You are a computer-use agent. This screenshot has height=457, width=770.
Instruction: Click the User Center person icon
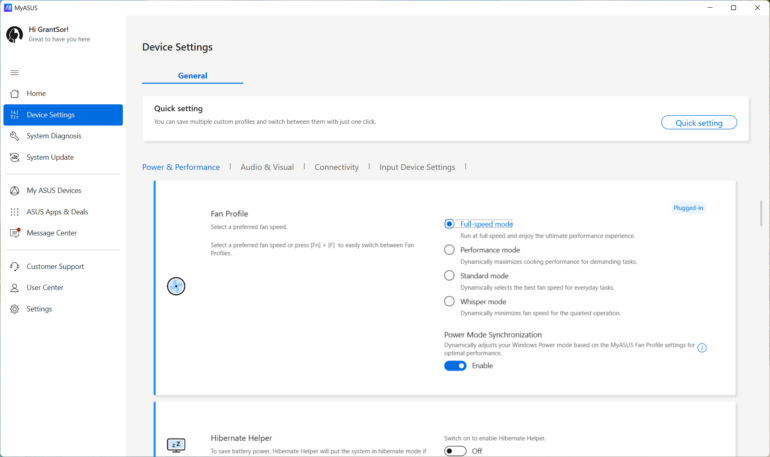15,288
